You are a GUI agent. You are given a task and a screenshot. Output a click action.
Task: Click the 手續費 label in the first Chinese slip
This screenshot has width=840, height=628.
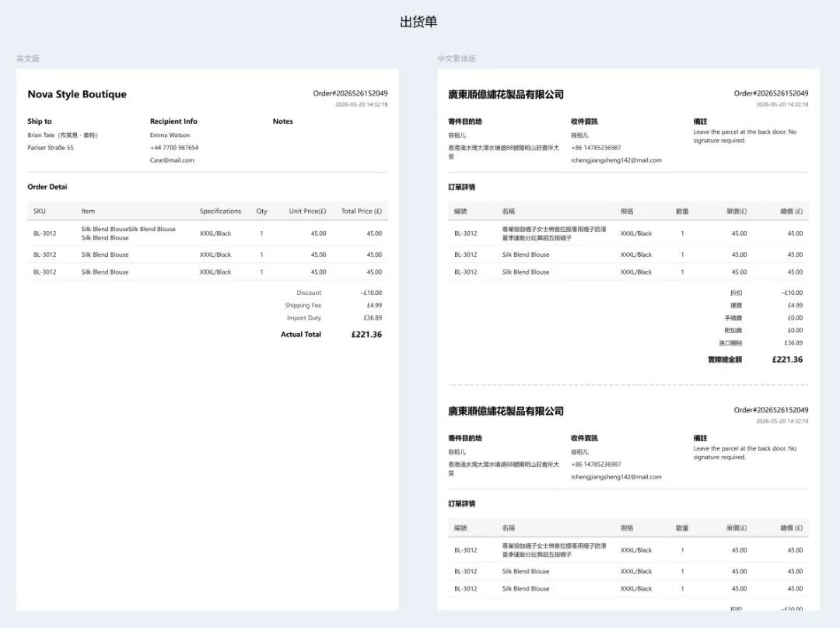click(733, 318)
